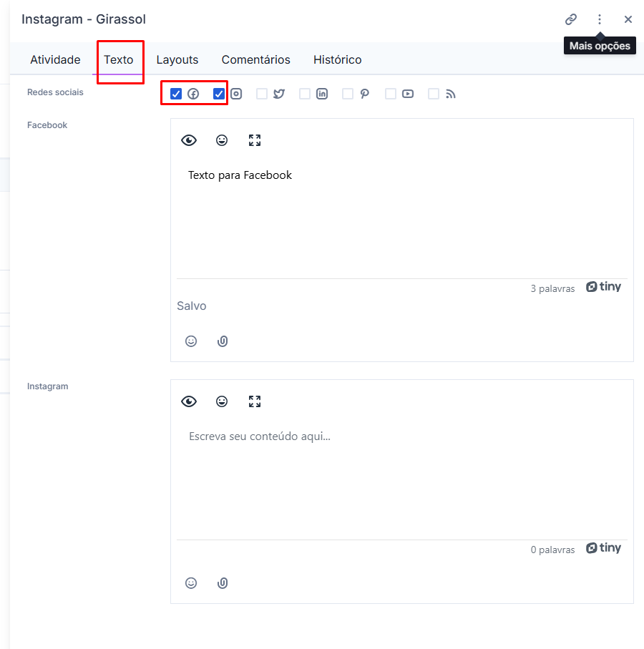
Task: Attach a file to Instagram post
Action: click(223, 583)
